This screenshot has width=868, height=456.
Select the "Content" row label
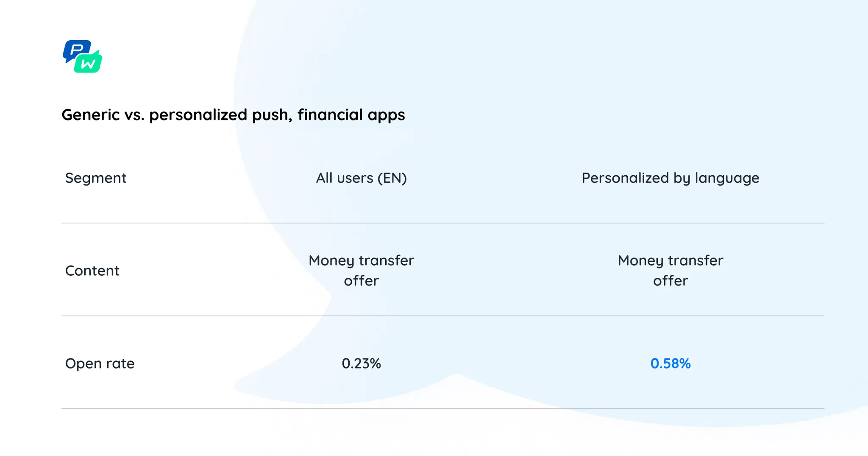[92, 271]
